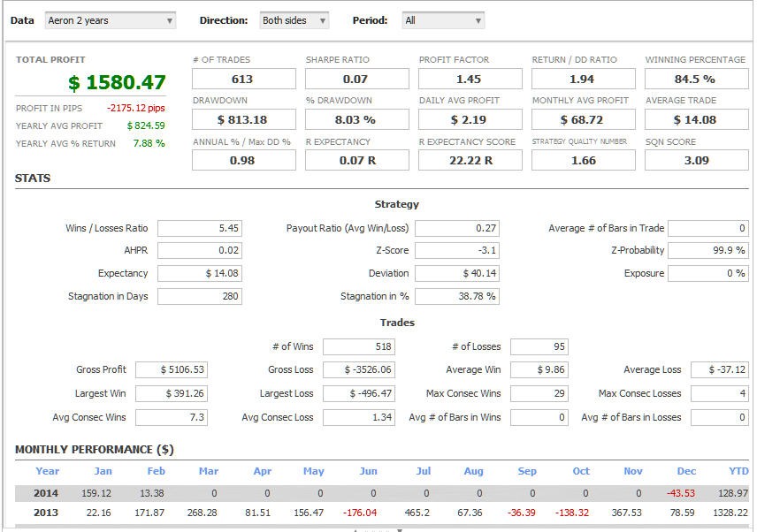Viewport: 757px width, 532px height.
Task: Sort by the Year column header
Action: pos(47,471)
